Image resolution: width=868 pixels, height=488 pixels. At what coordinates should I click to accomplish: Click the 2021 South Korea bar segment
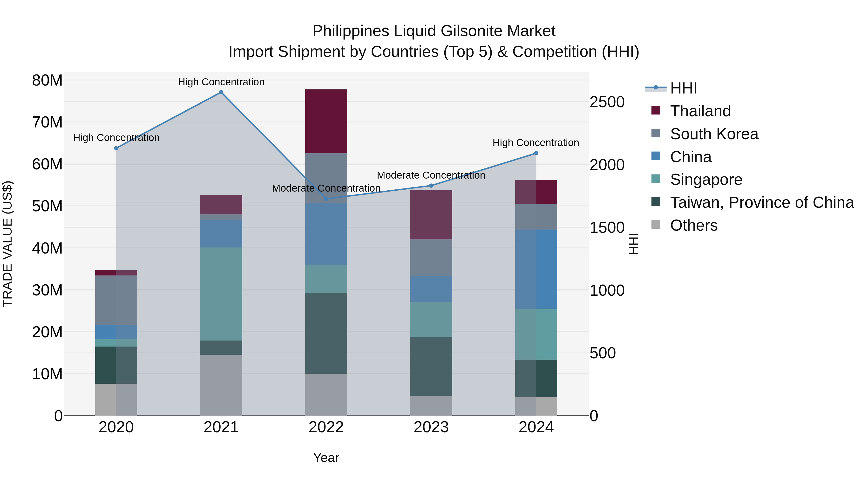pyautogui.click(x=221, y=217)
